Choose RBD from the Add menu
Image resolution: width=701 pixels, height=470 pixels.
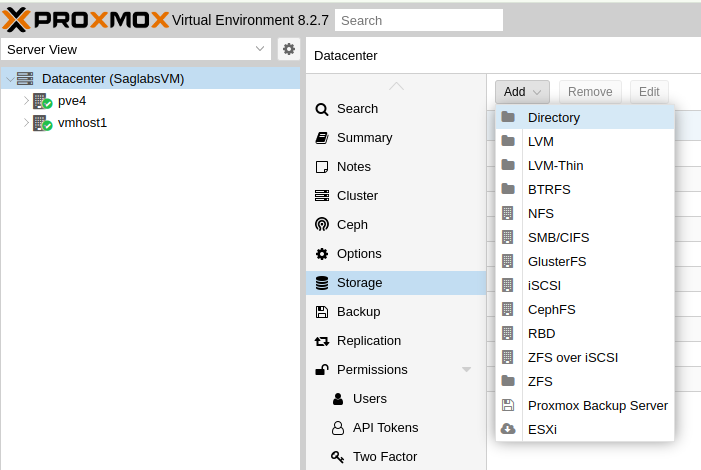(x=585, y=334)
